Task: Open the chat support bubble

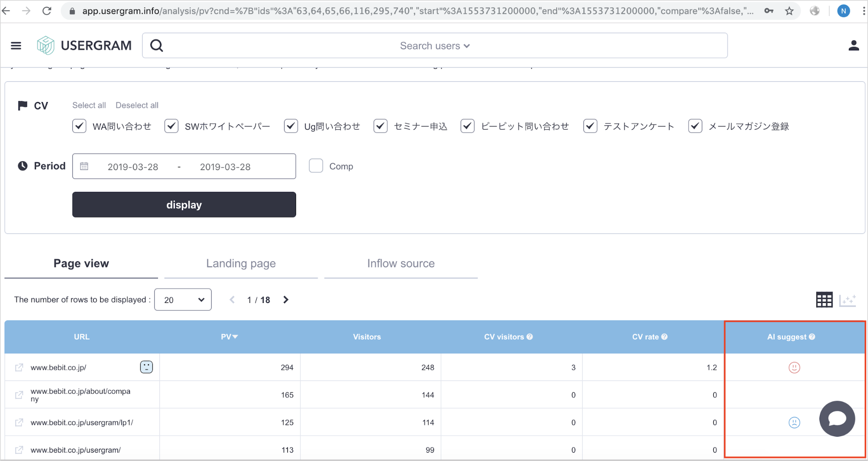Action: point(837,418)
